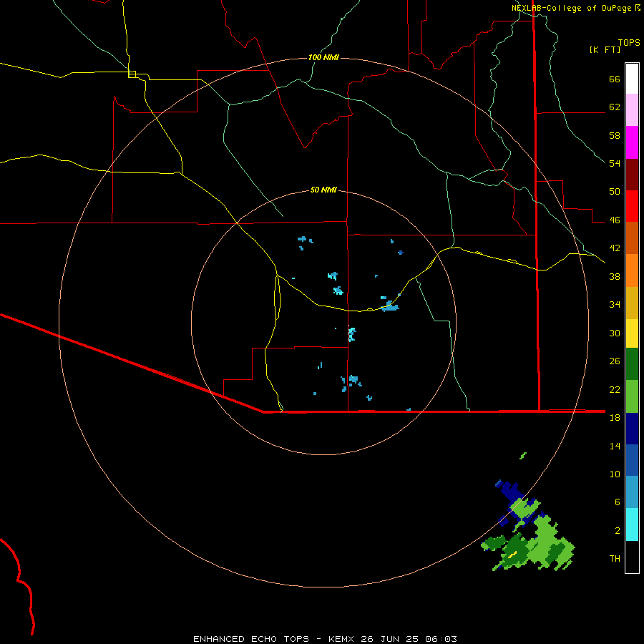
Task: Click the "22" scale number
Action: (615, 389)
